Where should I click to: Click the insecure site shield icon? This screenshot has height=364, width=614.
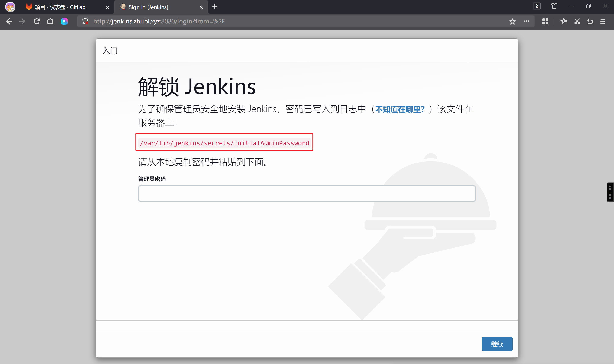coord(85,21)
